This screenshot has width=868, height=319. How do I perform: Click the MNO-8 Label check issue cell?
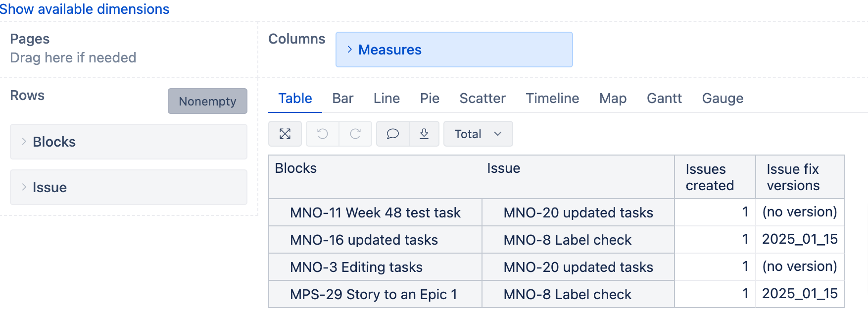[x=567, y=240]
